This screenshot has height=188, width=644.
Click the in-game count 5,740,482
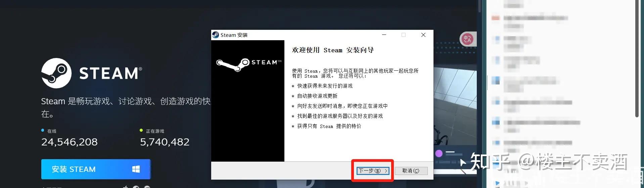point(165,142)
